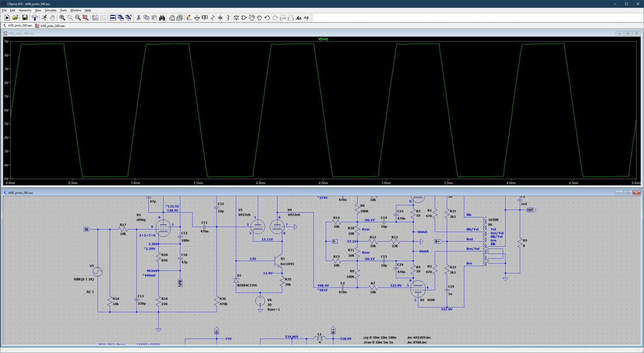Open the Component gate symbol tool
Viewport: 644px width, 353px height.
click(244, 18)
